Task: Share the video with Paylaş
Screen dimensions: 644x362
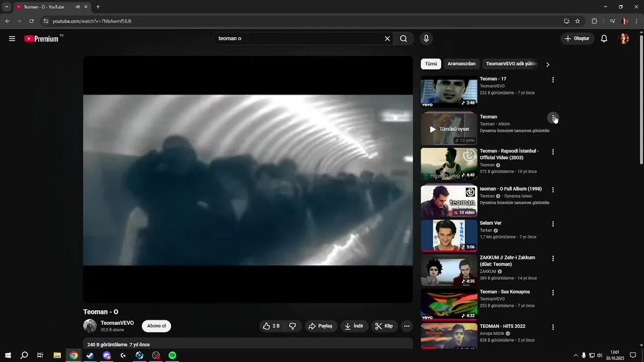Action: click(320, 326)
